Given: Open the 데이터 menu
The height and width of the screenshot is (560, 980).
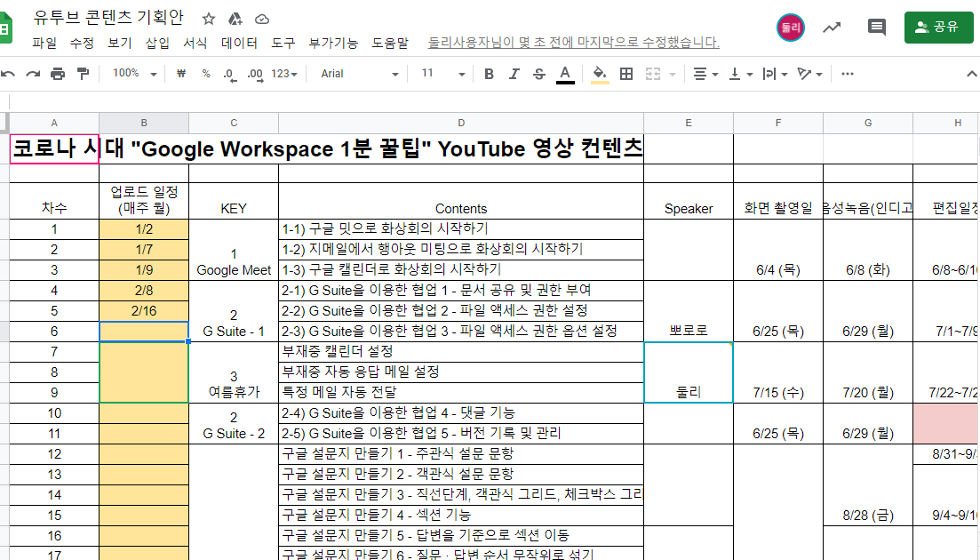Looking at the screenshot, I should pyautogui.click(x=239, y=43).
